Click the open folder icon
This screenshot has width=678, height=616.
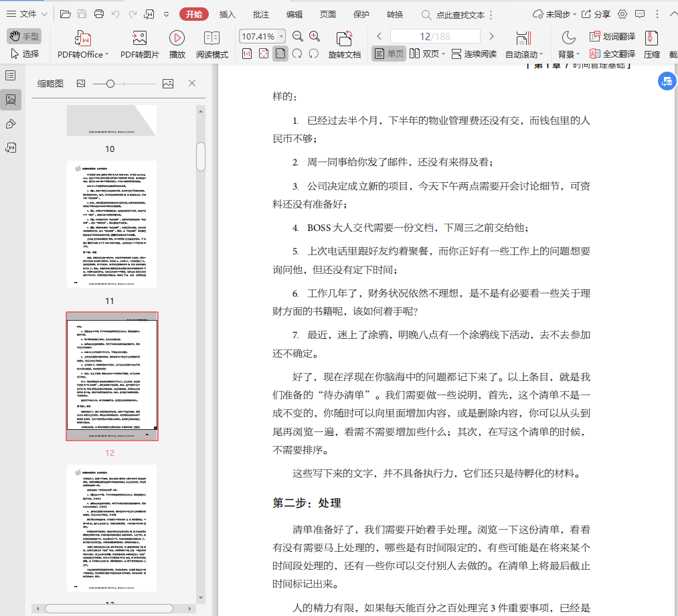[66, 14]
